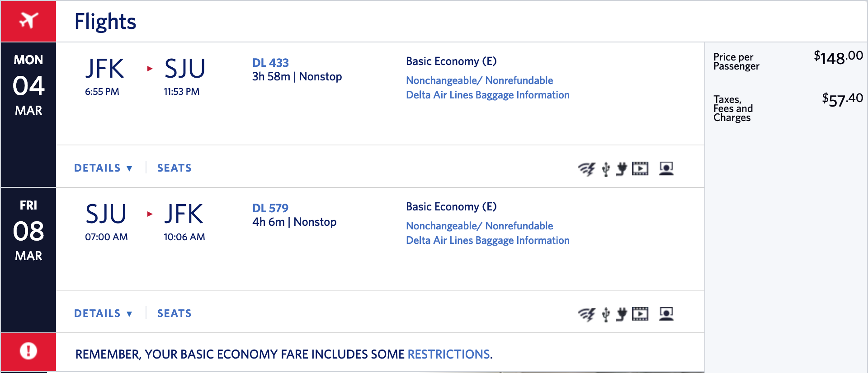Image resolution: width=868 pixels, height=373 pixels.
Task: Open Delta baggage information for the return flight
Action: pyautogui.click(x=487, y=240)
